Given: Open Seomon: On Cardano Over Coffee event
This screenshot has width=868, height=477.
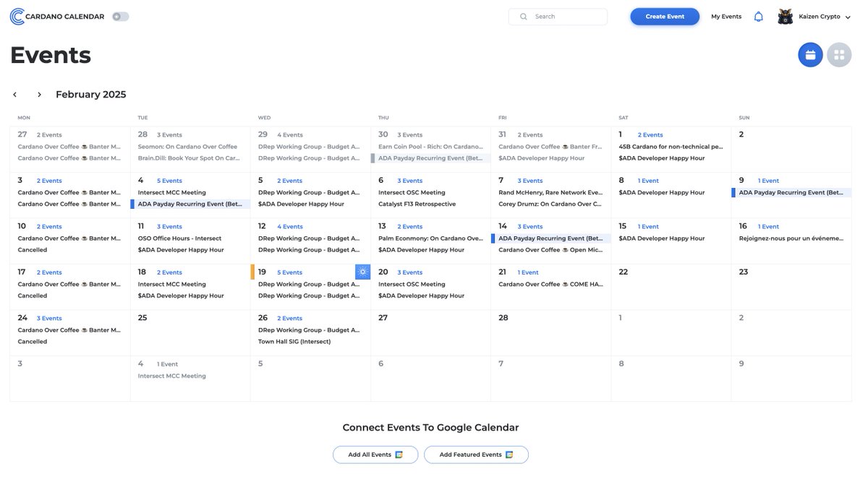Looking at the screenshot, I should click(x=187, y=147).
